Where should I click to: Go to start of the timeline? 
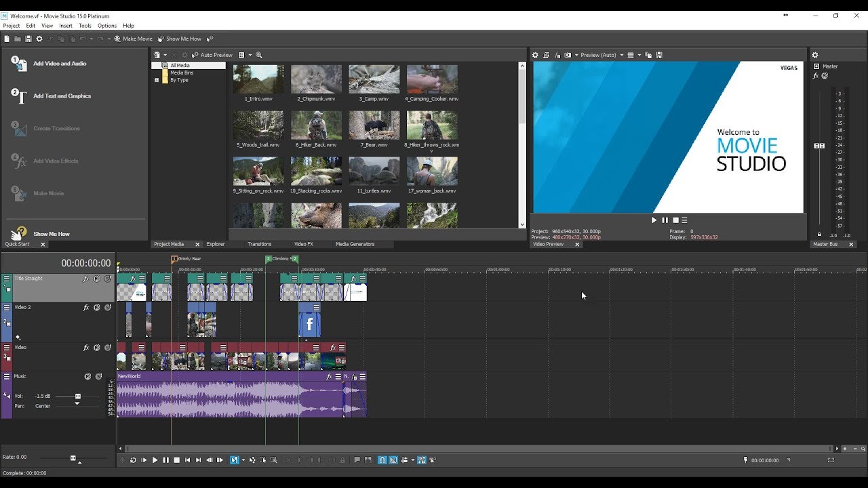[188, 460]
